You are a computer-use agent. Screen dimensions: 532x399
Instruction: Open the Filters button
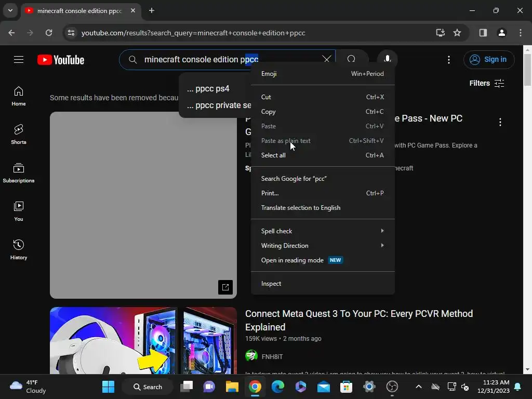click(486, 83)
